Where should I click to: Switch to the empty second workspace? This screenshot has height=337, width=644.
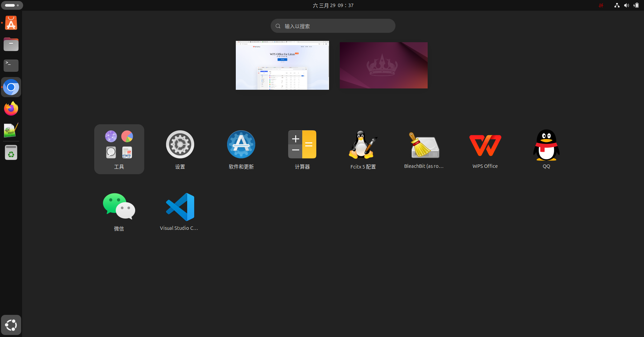(384, 65)
